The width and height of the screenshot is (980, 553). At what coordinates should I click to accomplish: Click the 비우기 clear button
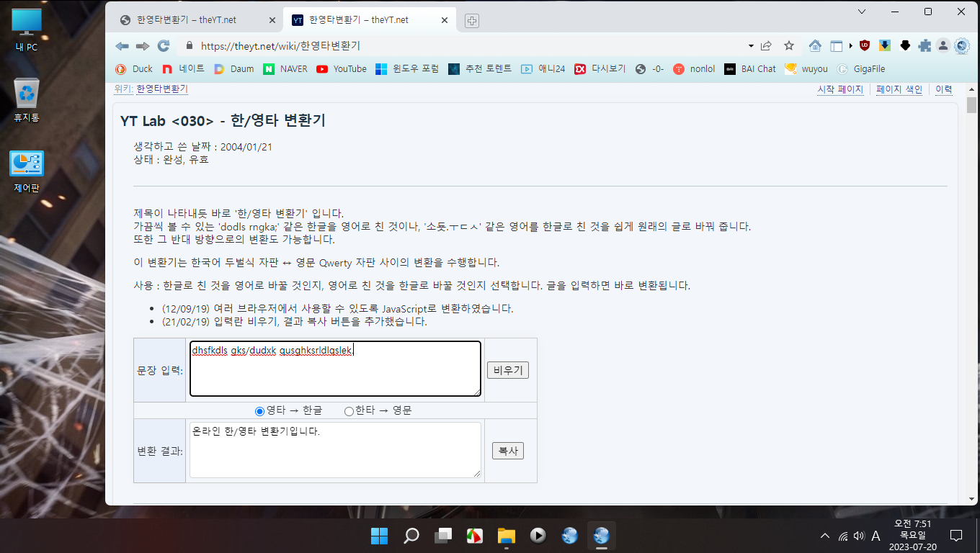pyautogui.click(x=508, y=370)
